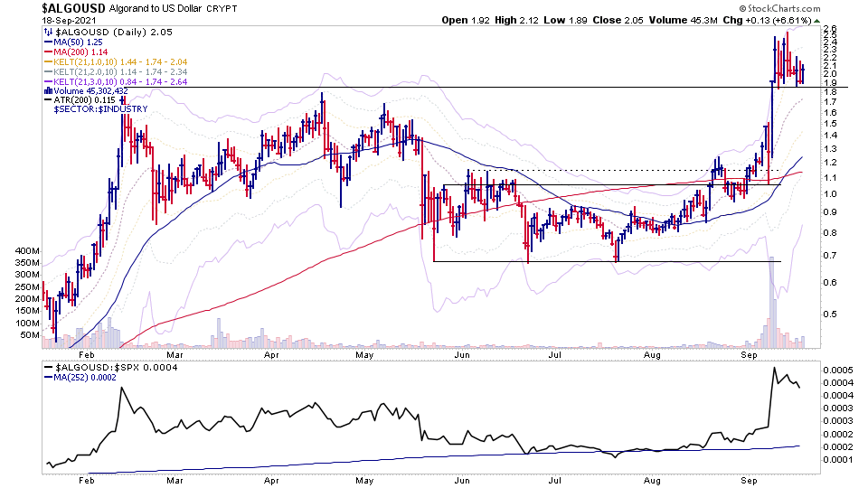868x488 pixels.
Task: Click the orange KELT(21,1.0,10) legend entry
Action: (120, 62)
